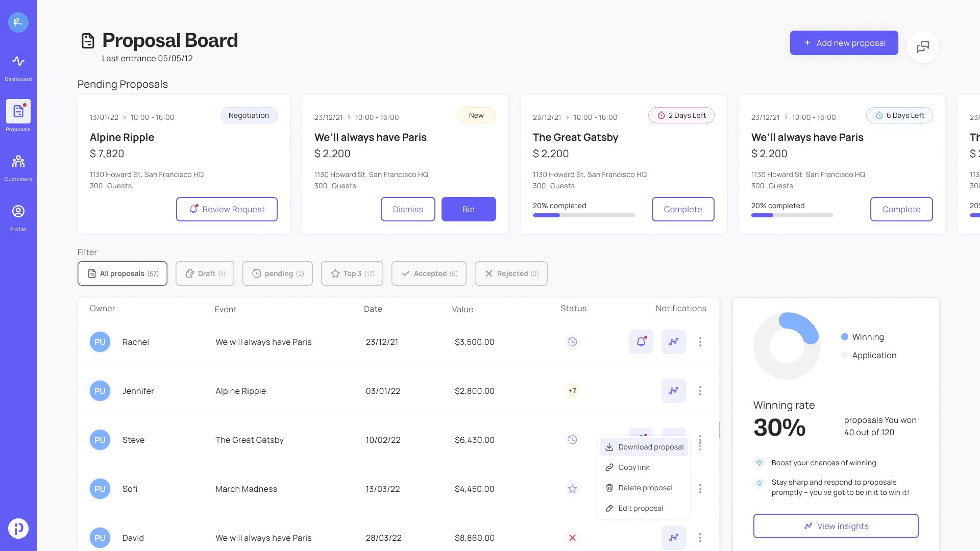Go to Profile in sidebar
Image resolution: width=980 pixels, height=551 pixels.
[x=18, y=218]
